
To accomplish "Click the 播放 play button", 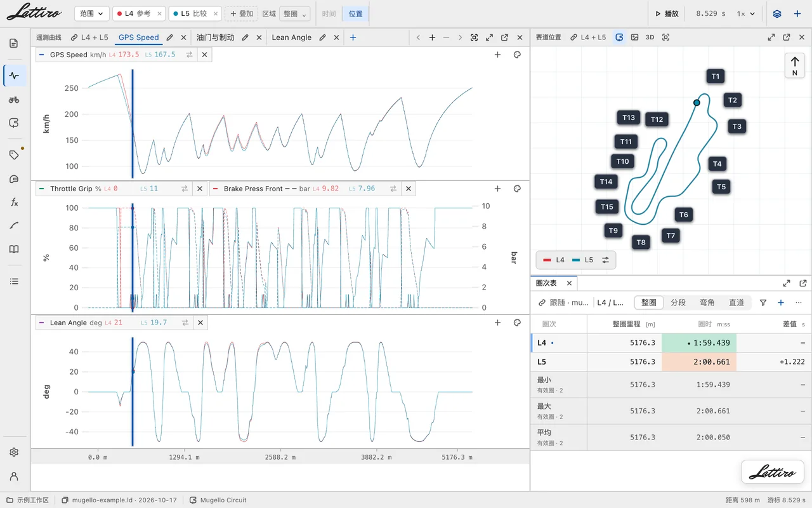I will [667, 13].
